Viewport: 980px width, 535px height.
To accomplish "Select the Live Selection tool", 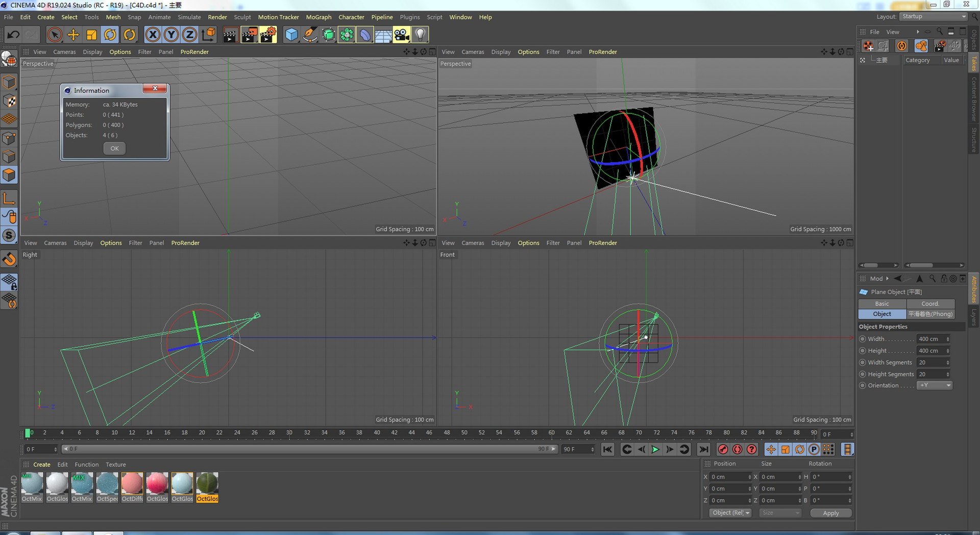I will click(55, 35).
